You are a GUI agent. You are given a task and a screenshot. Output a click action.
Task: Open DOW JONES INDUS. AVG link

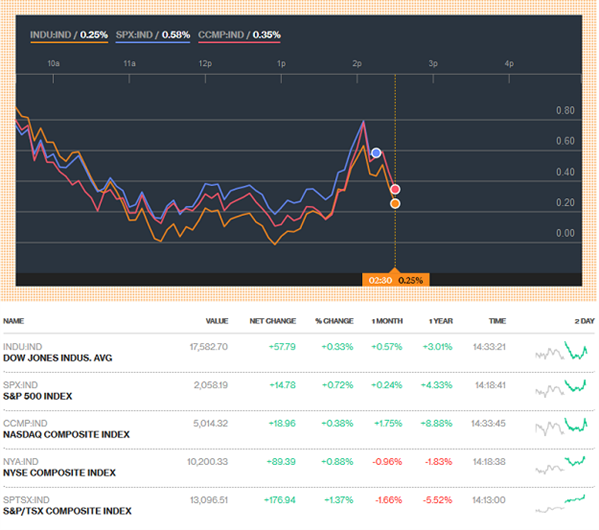[x=58, y=358]
